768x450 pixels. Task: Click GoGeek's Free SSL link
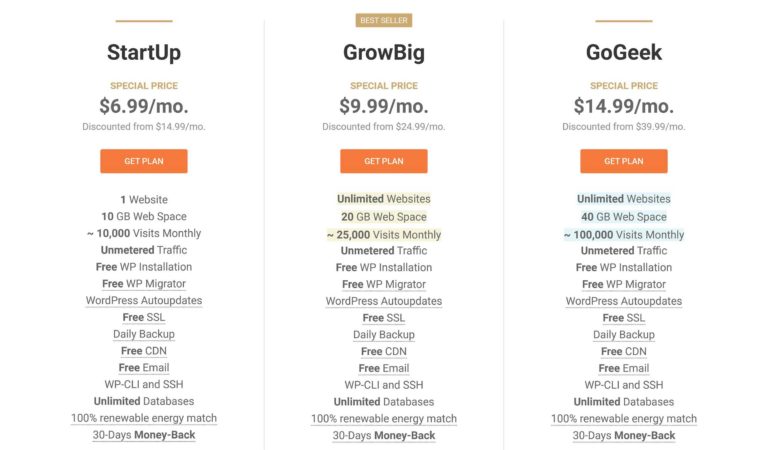coord(623,318)
